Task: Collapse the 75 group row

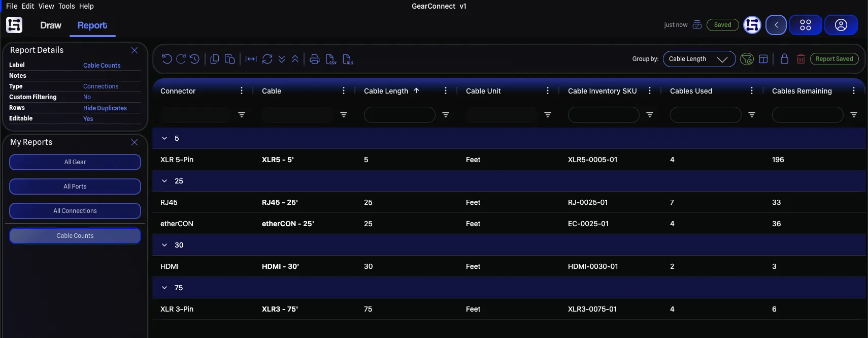Action: [164, 288]
